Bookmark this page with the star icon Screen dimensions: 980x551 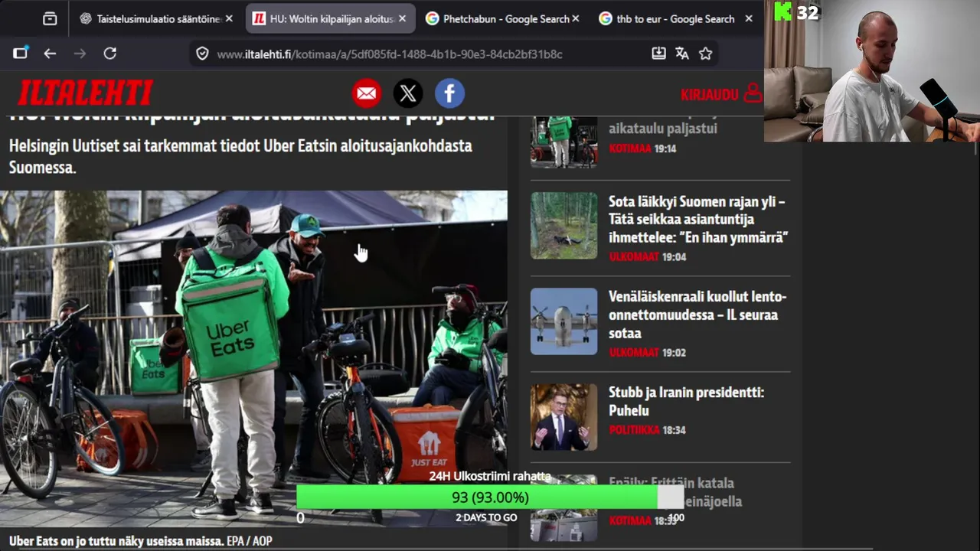tap(706, 54)
